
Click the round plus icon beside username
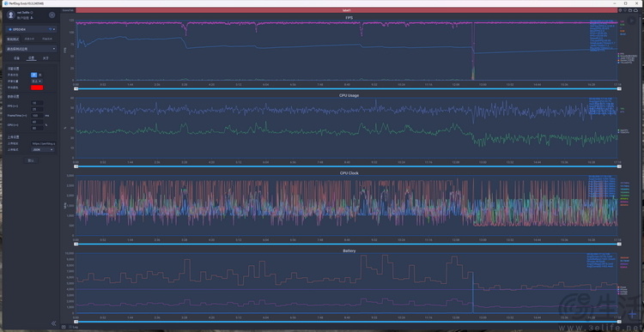(x=52, y=15)
